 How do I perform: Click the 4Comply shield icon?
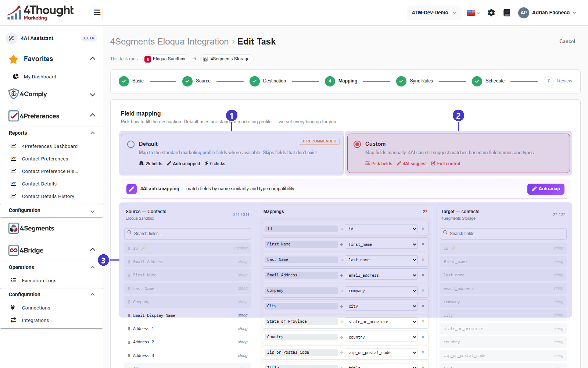pyautogui.click(x=14, y=94)
